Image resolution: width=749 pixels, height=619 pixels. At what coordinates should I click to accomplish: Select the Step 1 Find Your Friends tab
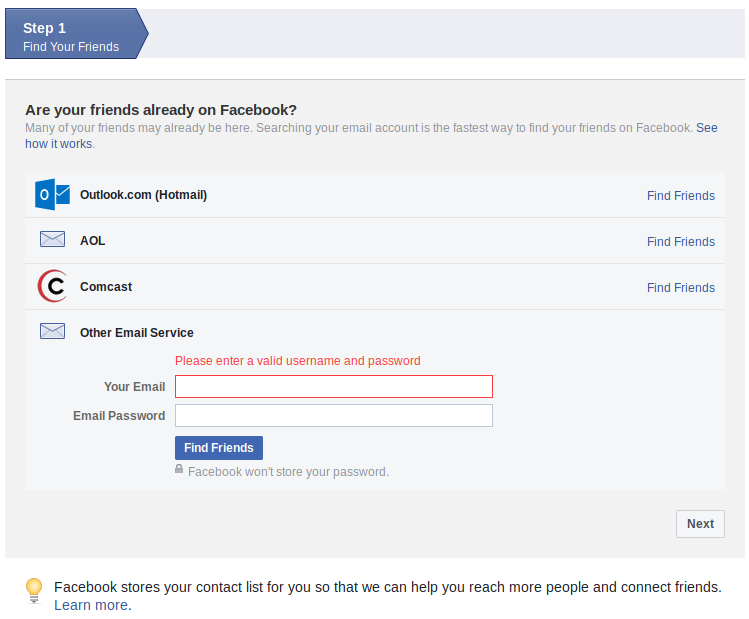(x=72, y=36)
